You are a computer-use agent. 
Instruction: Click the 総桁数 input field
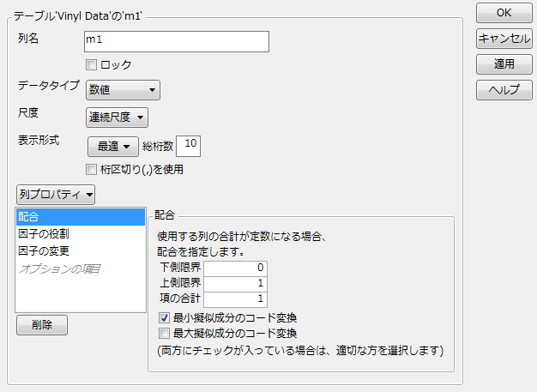tap(190, 146)
